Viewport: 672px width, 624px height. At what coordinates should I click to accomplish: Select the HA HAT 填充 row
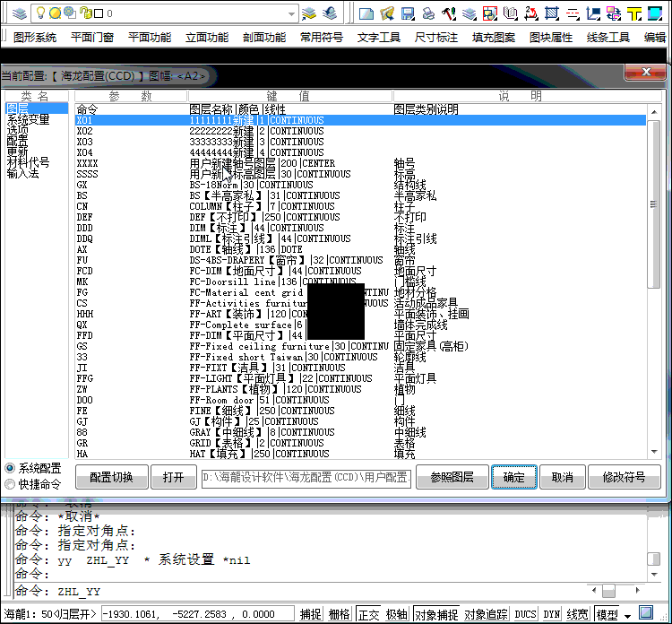point(360,454)
